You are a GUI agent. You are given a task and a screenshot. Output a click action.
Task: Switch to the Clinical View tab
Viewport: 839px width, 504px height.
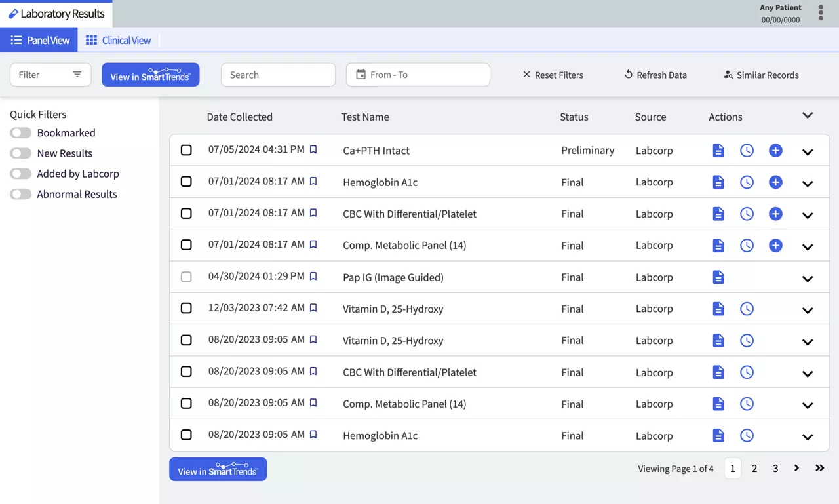(x=118, y=40)
